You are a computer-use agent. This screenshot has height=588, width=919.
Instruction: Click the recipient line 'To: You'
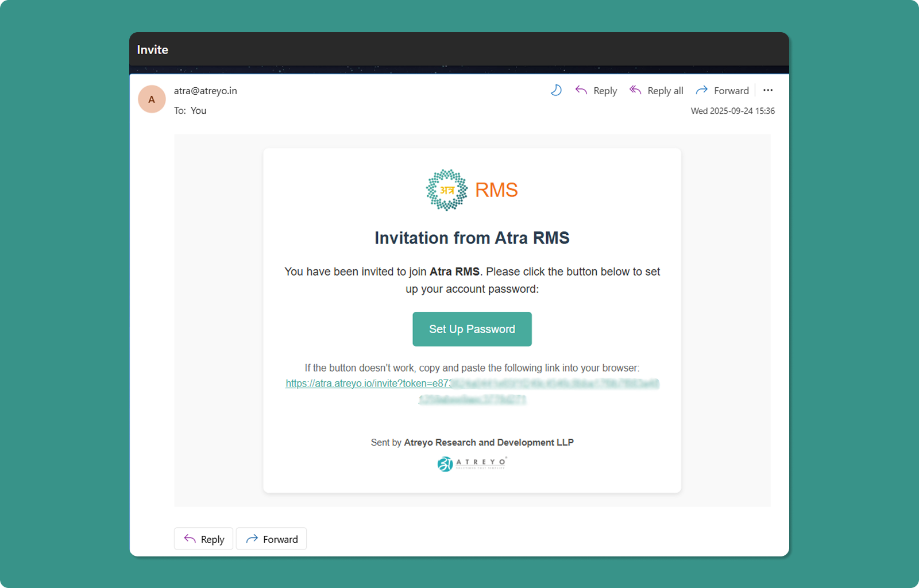tap(190, 111)
